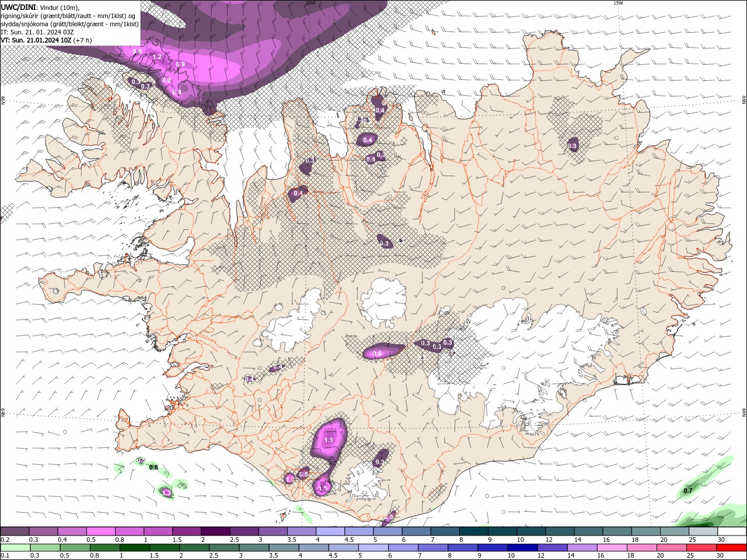Click the '30' number in the upper legend row
Screen dimensions: 747x560
(722, 540)
